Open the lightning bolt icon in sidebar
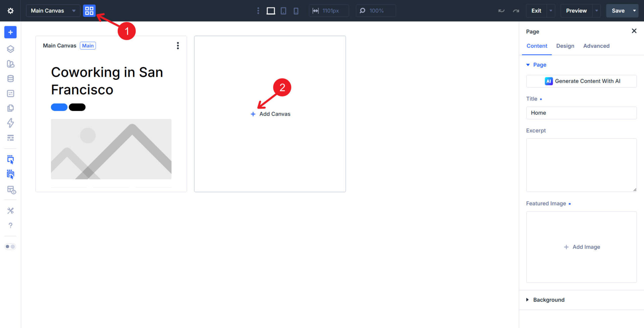The width and height of the screenshot is (644, 328). coord(10,123)
